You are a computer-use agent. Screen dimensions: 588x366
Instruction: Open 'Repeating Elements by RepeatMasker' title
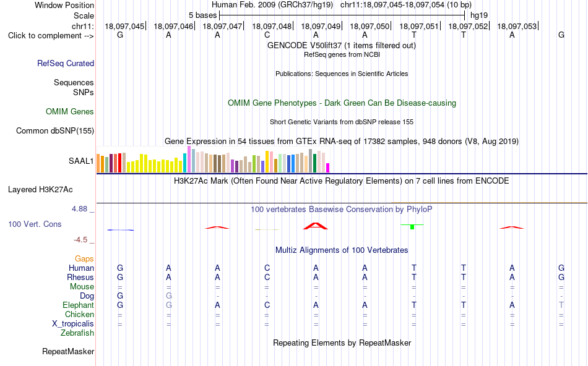click(342, 343)
